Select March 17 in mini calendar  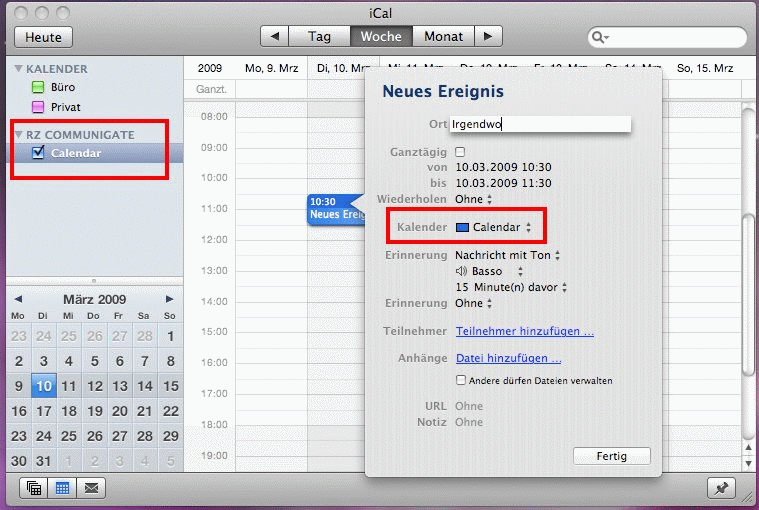[x=44, y=411]
